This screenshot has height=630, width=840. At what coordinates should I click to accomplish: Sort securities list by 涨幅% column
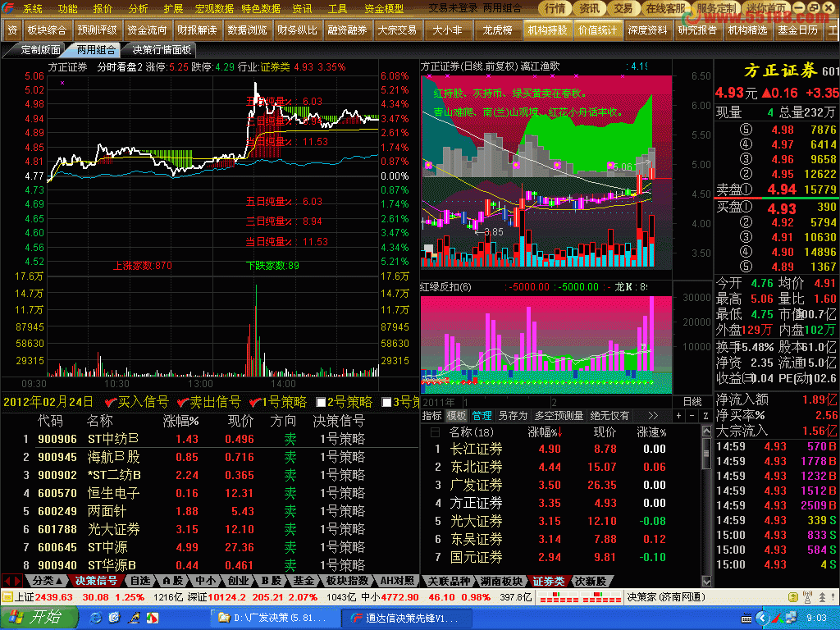point(545,432)
